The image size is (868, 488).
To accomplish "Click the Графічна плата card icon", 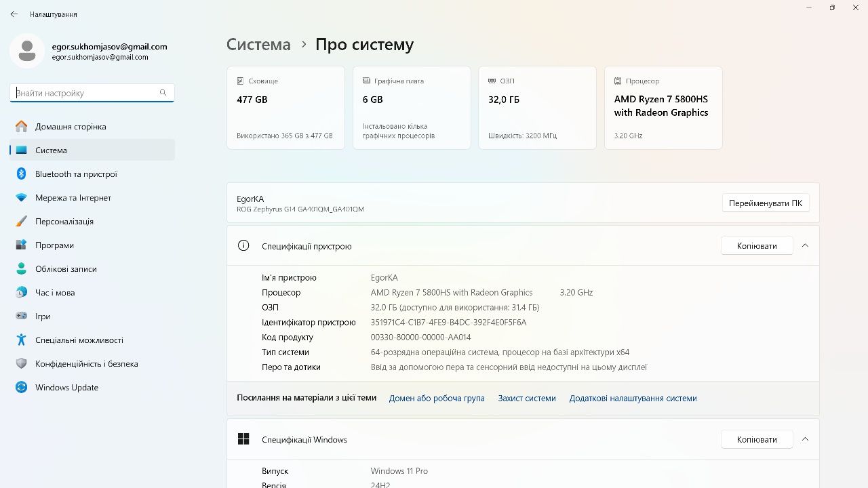I will (x=367, y=81).
